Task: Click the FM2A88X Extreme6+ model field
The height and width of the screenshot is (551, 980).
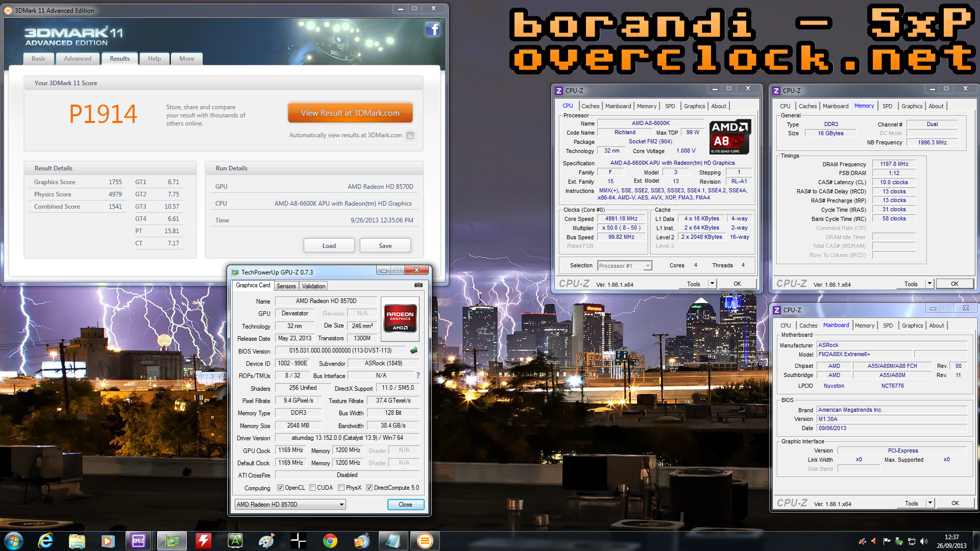Action: tap(865, 354)
